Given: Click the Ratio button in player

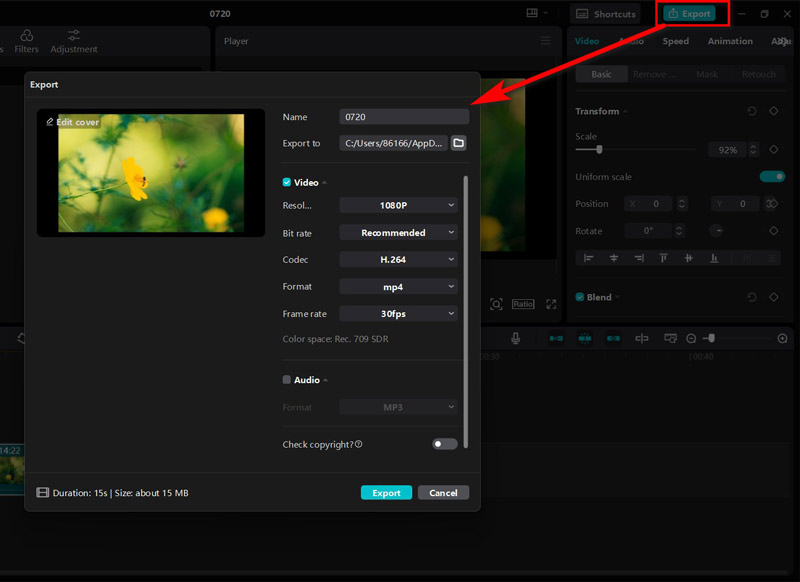Looking at the screenshot, I should click(523, 304).
